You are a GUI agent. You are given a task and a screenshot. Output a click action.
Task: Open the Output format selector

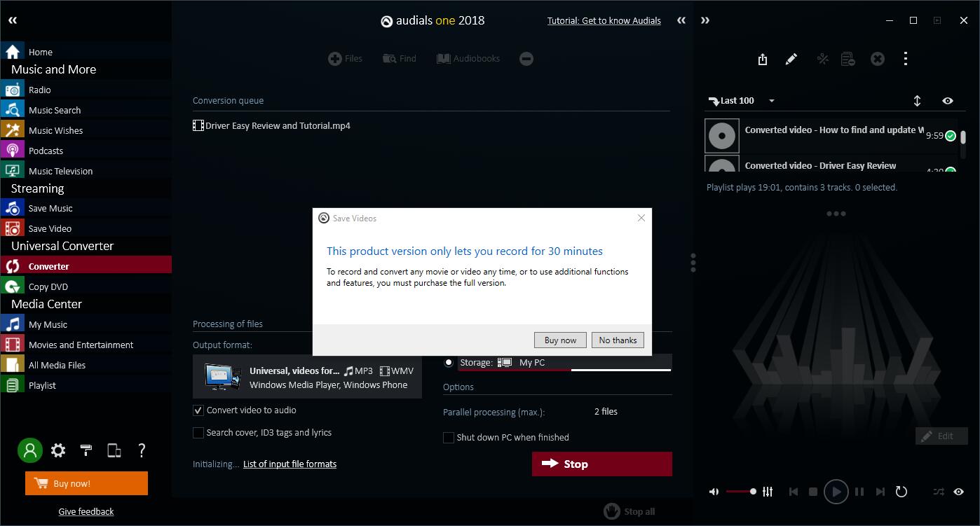(307, 378)
